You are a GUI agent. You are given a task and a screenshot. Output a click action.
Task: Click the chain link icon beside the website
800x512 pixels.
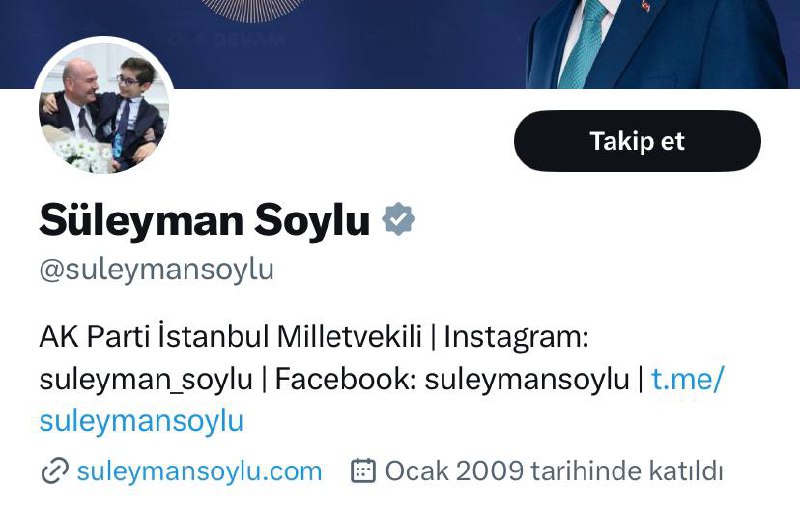[x=55, y=471]
